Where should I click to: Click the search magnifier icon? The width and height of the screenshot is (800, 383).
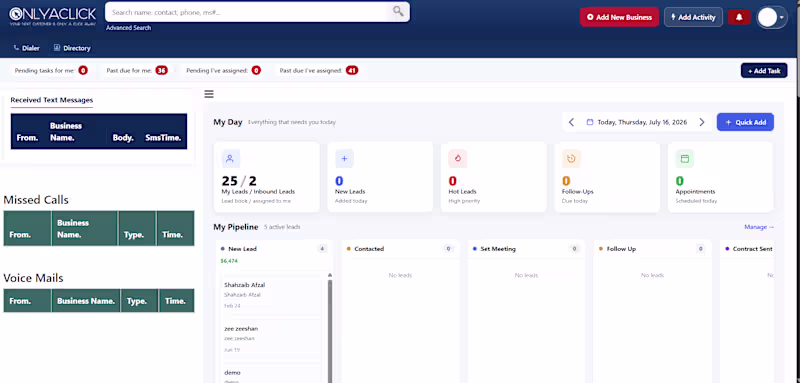pyautogui.click(x=398, y=12)
